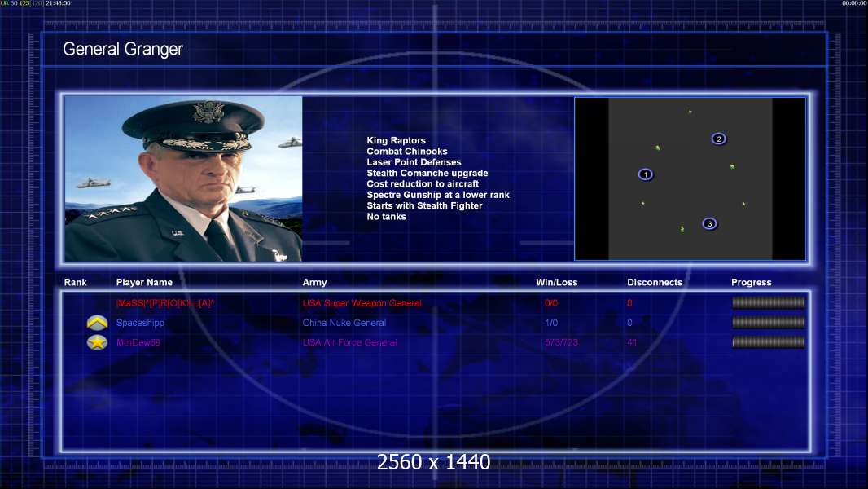Click the 41 disconnects value
This screenshot has height=489, width=868.
click(632, 343)
